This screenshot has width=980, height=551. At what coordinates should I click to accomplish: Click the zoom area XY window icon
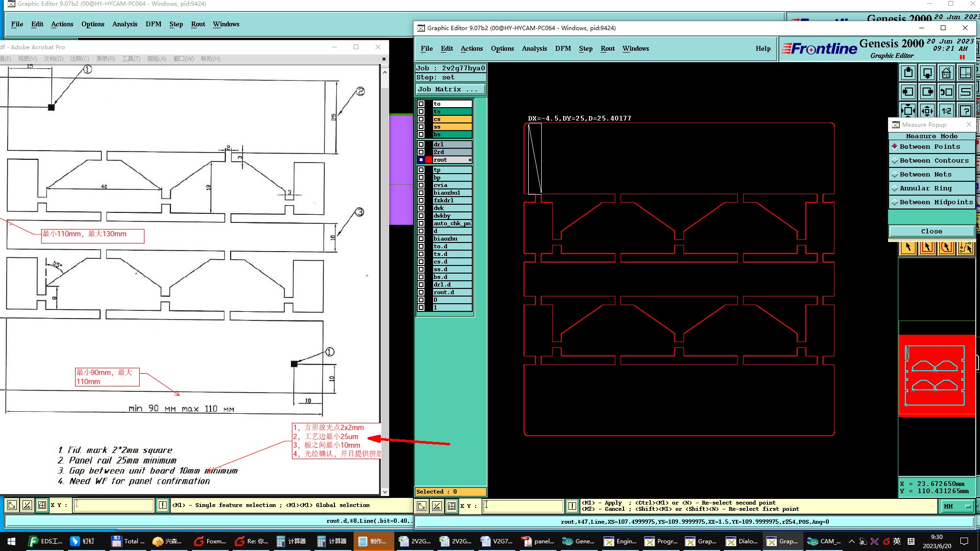(x=966, y=73)
